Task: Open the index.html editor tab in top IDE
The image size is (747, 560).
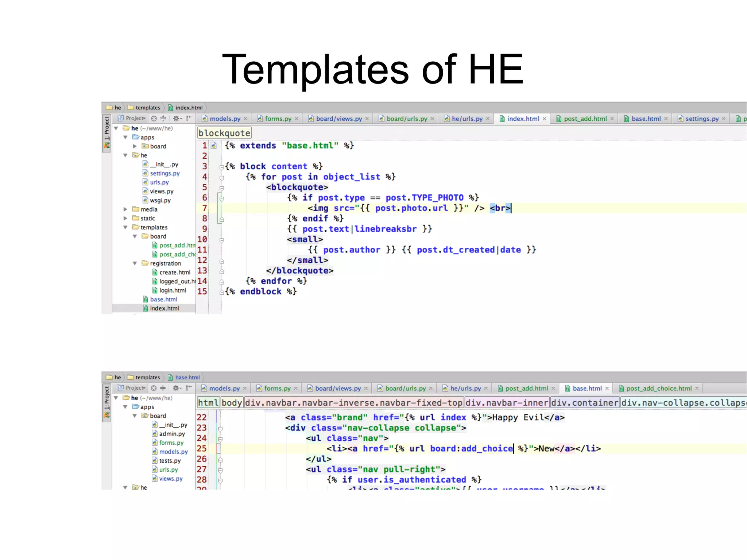Action: (522, 119)
